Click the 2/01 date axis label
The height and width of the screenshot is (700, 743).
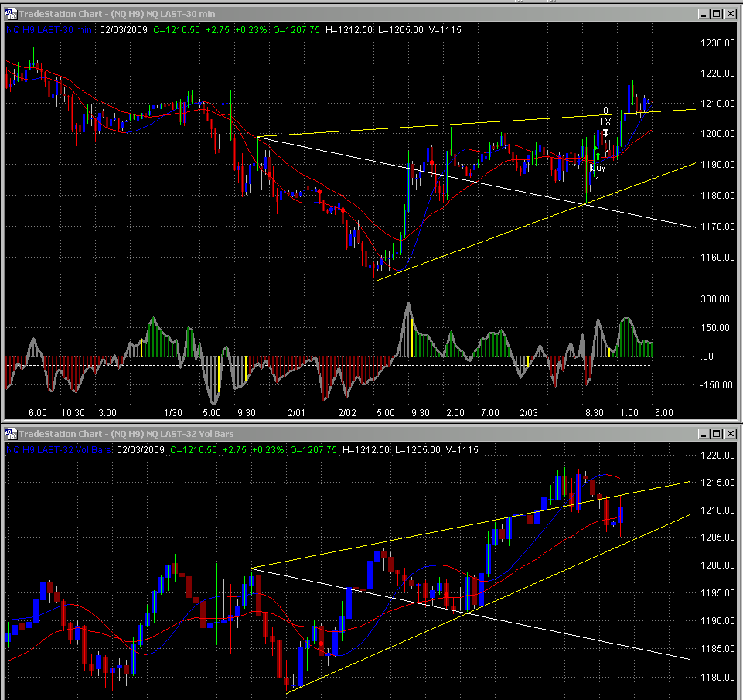click(x=297, y=413)
